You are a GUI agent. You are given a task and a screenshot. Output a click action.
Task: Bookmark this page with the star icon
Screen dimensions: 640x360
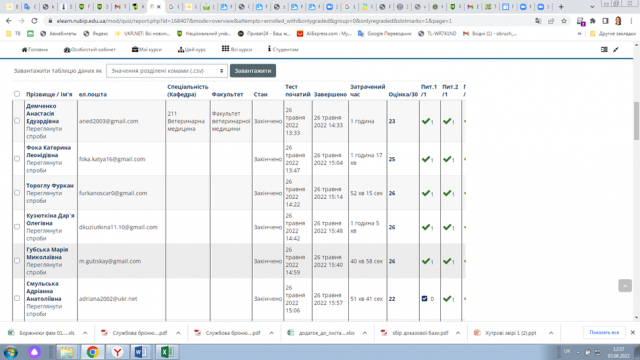click(x=564, y=21)
